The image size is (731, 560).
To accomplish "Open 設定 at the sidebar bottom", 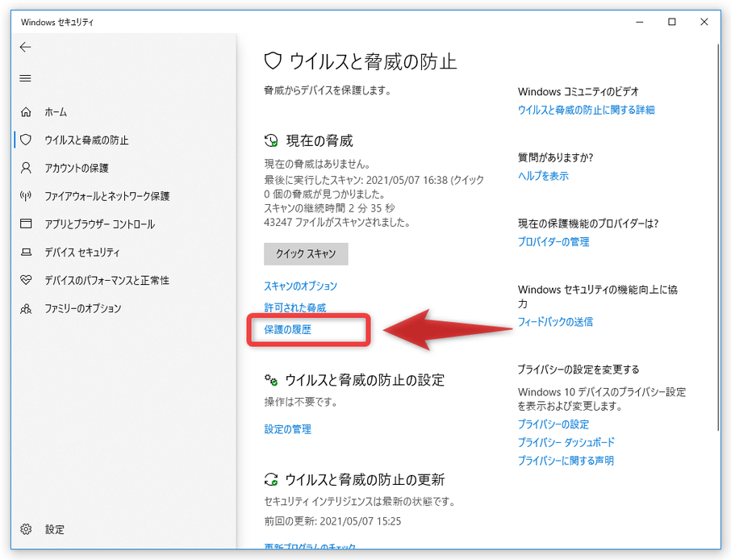I will click(55, 529).
